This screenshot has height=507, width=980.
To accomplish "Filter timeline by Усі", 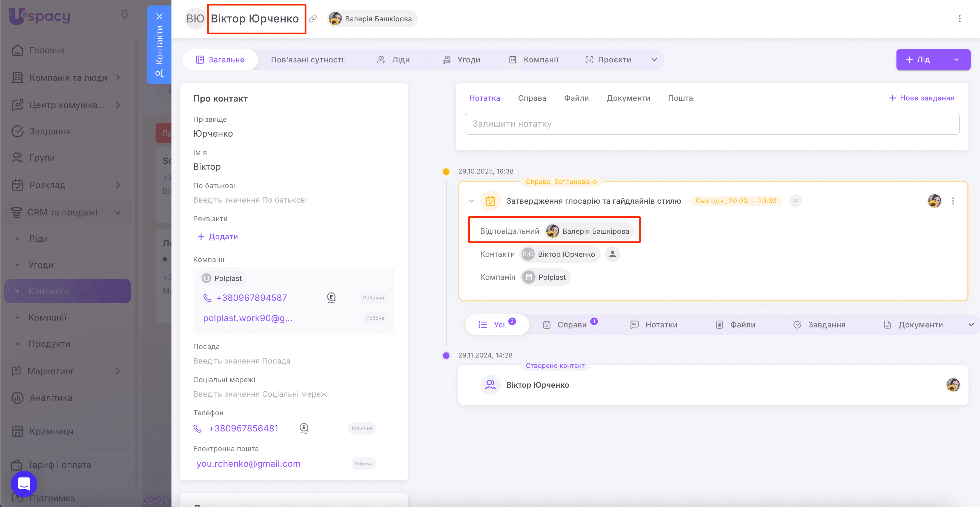I will pos(497,324).
